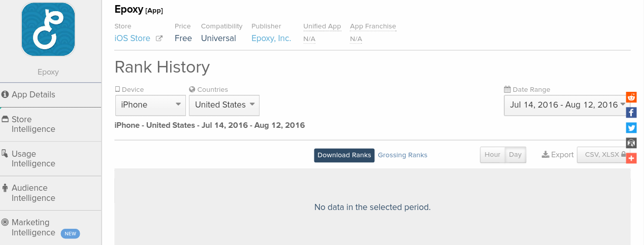Viewport: 644px width, 245px height.
Task: Show Download Ranks chart
Action: click(344, 155)
